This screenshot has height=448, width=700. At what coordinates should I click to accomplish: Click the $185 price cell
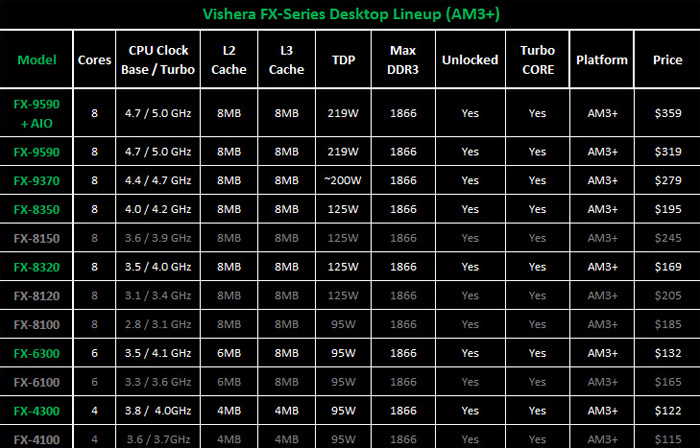(668, 324)
